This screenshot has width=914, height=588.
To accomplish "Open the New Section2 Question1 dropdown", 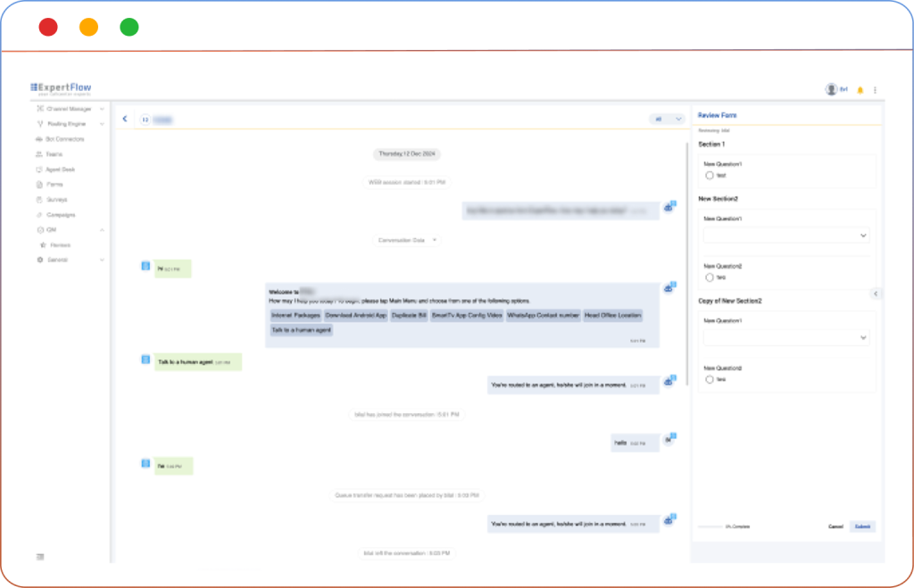I will pos(786,236).
